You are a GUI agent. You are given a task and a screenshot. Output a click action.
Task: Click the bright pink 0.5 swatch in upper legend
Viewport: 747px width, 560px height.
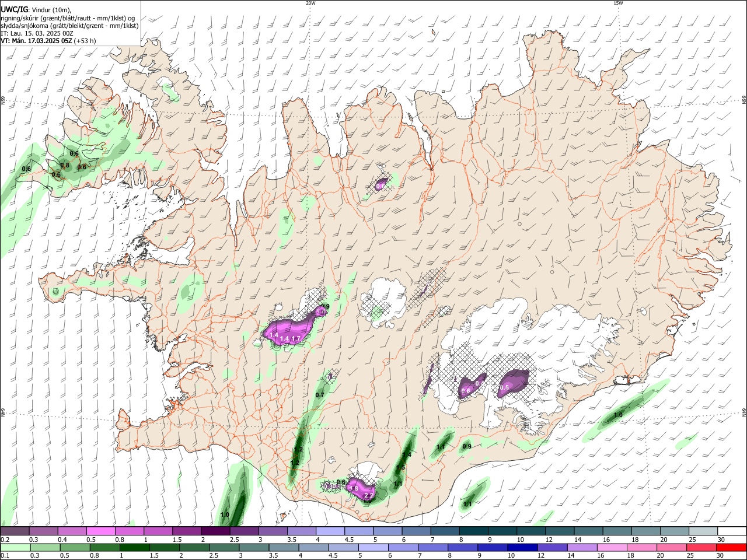[100, 531]
